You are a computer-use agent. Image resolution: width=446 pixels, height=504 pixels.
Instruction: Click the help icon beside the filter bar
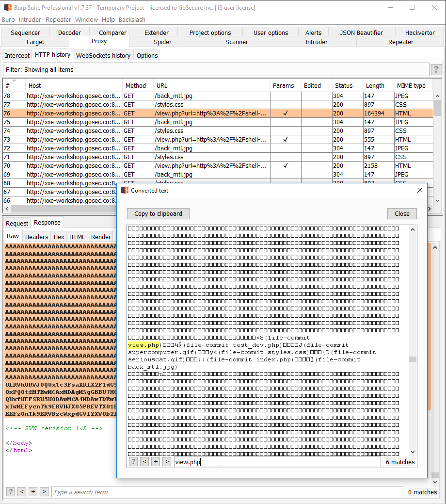[436, 69]
